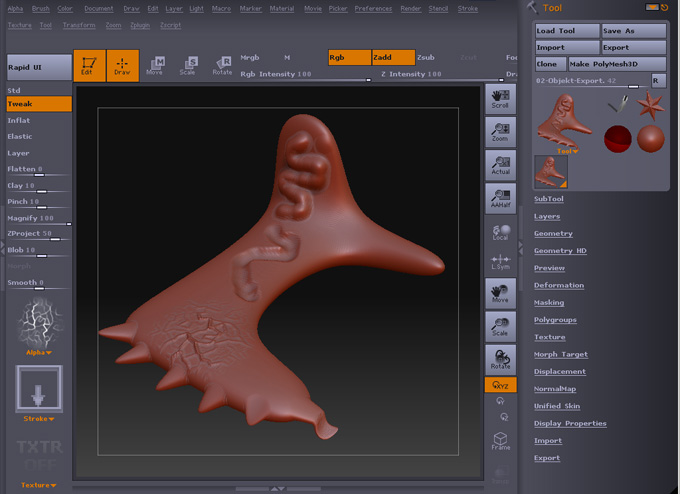The width and height of the screenshot is (680, 494).
Task: Toggle the Zadd sculpt mode
Action: 392,57
